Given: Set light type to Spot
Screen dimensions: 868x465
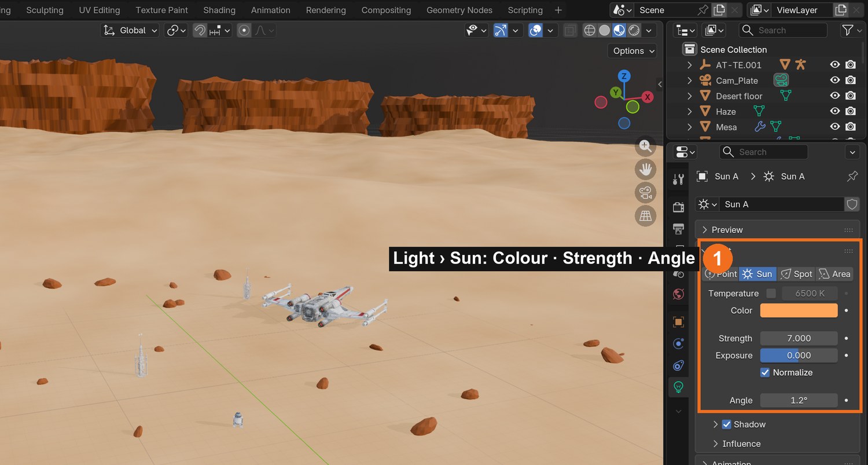Looking at the screenshot, I should coord(796,274).
